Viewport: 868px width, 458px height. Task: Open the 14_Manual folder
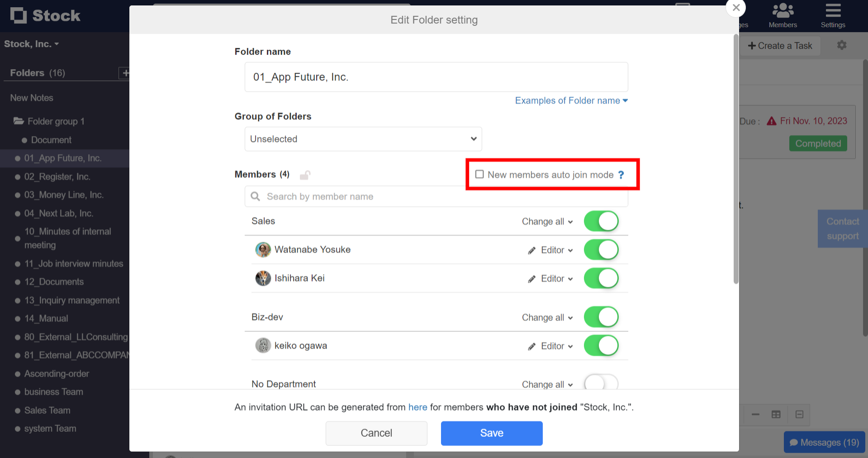coord(46,319)
